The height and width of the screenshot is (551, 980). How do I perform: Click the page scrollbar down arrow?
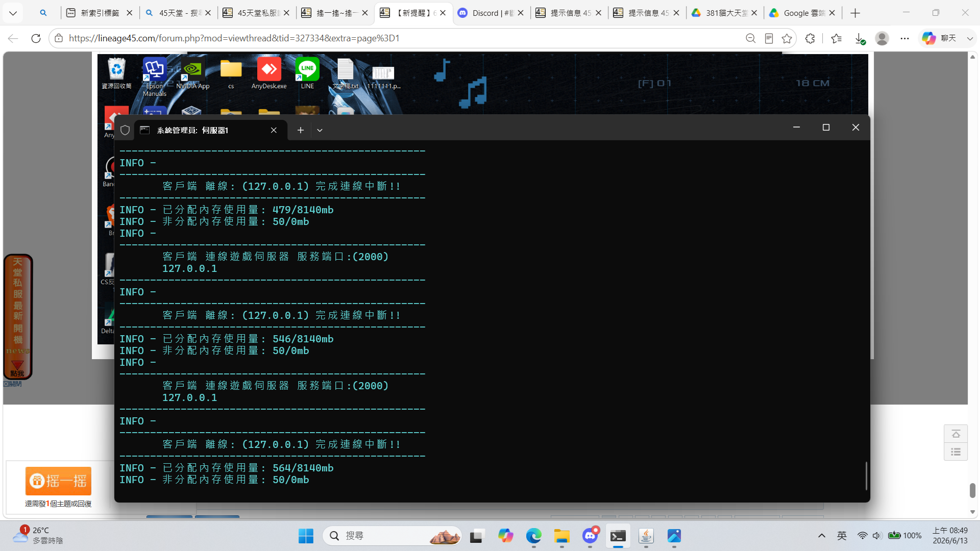point(972,512)
